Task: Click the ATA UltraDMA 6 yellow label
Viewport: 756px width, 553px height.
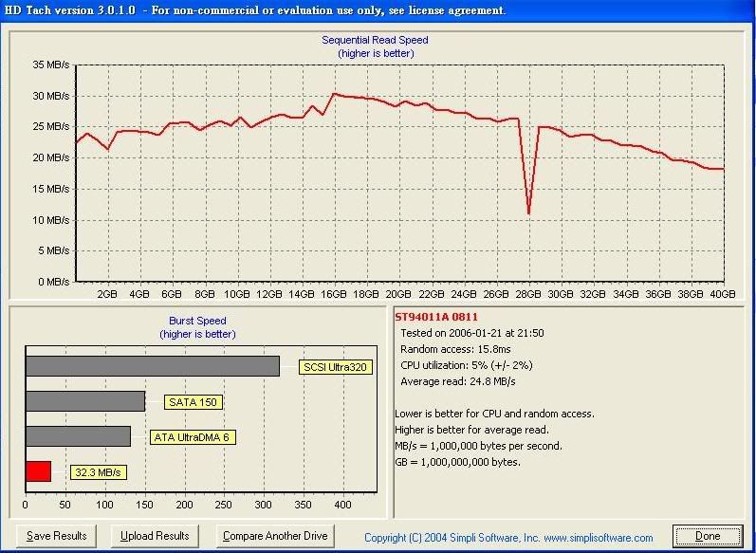Action: point(193,437)
